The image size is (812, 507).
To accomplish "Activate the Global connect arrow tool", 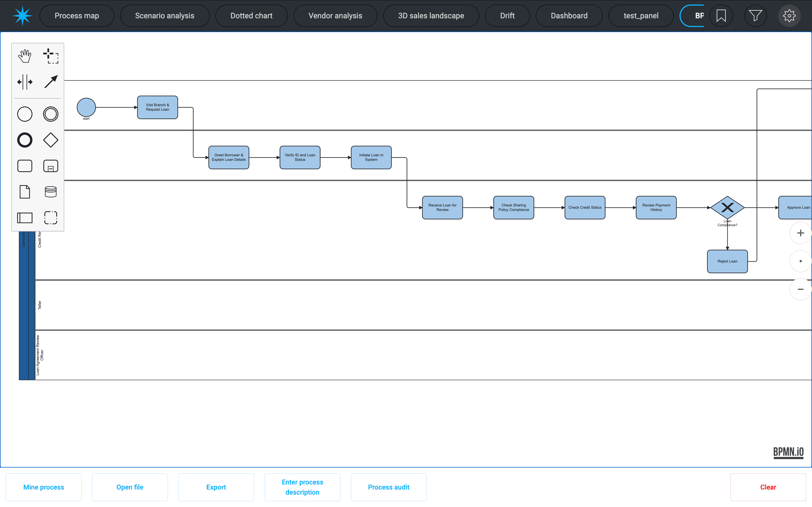I will pos(51,82).
